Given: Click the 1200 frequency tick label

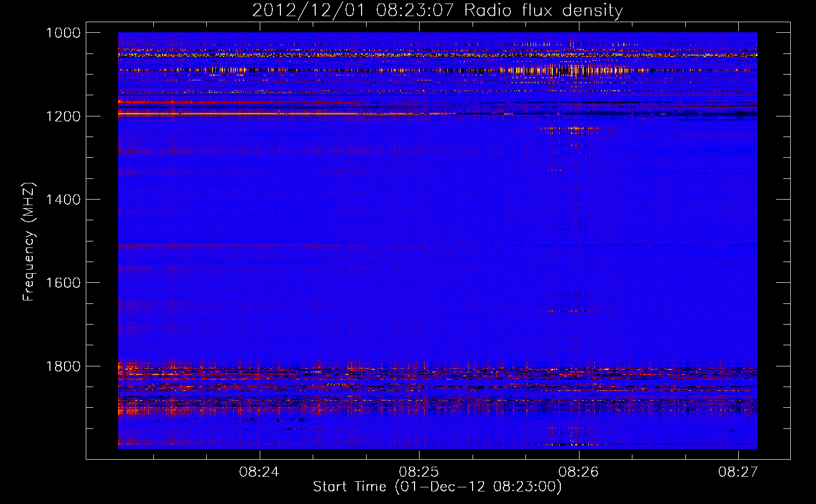Looking at the screenshot, I should click(64, 116).
